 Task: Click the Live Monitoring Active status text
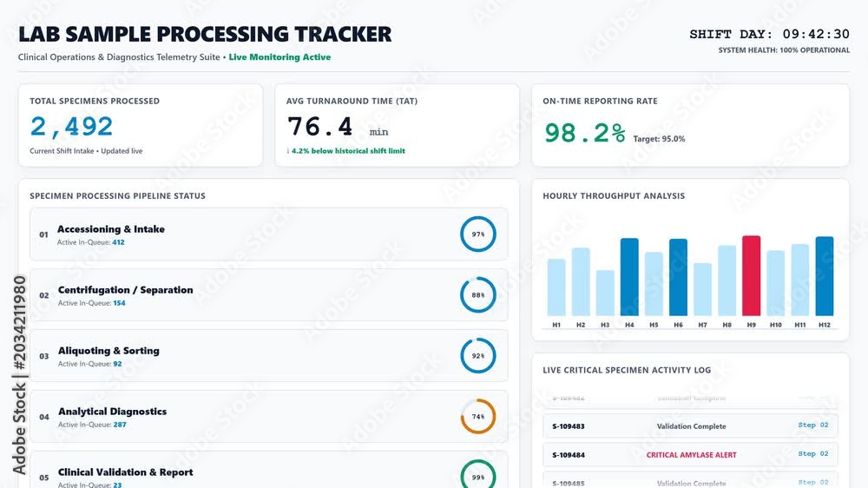279,57
